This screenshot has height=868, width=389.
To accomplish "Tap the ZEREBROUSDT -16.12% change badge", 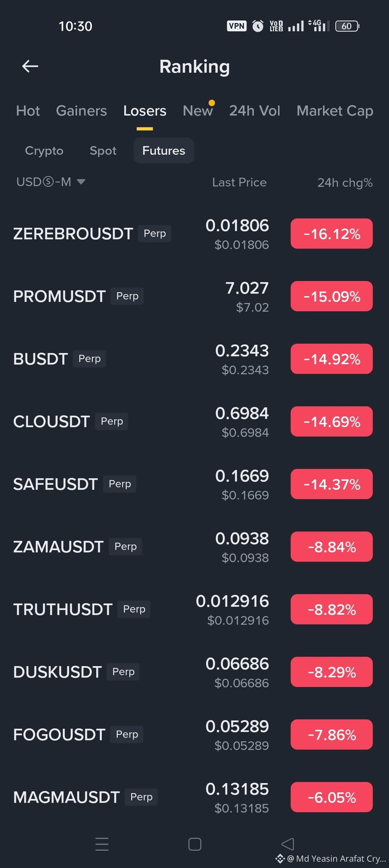I will tap(332, 234).
